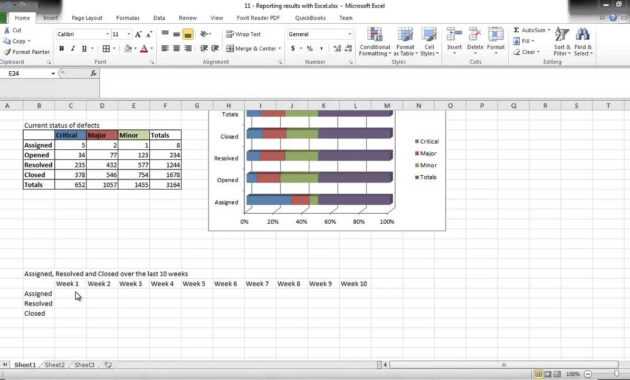Viewport: 630px width, 380px height.
Task: Switch to the Review tab
Action: [x=188, y=18]
